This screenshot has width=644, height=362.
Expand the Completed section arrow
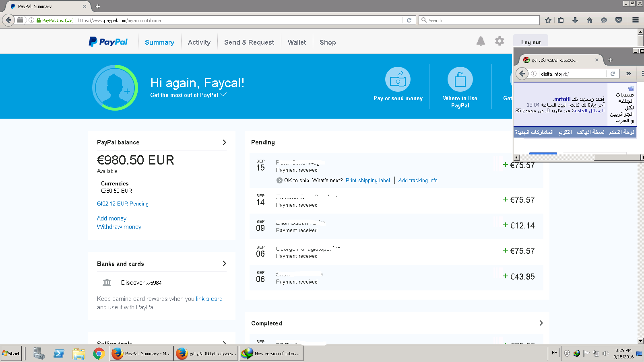click(x=541, y=323)
